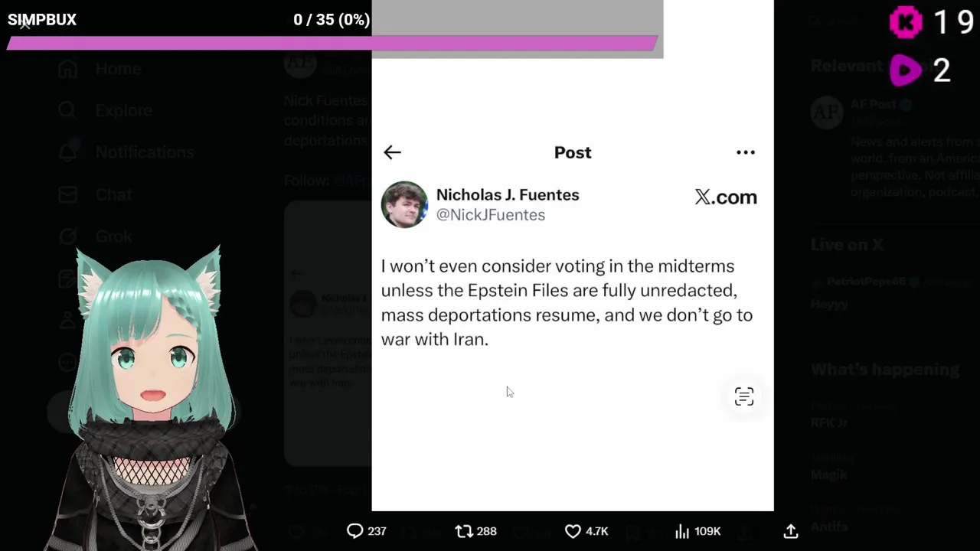Click the scan text icon on the image
This screenshot has width=980, height=551.
pos(744,396)
